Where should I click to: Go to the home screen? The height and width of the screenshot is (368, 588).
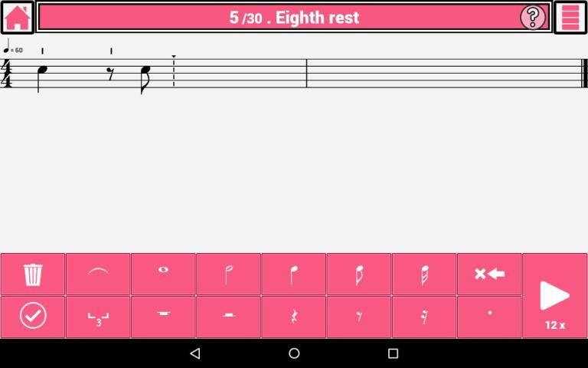18,18
